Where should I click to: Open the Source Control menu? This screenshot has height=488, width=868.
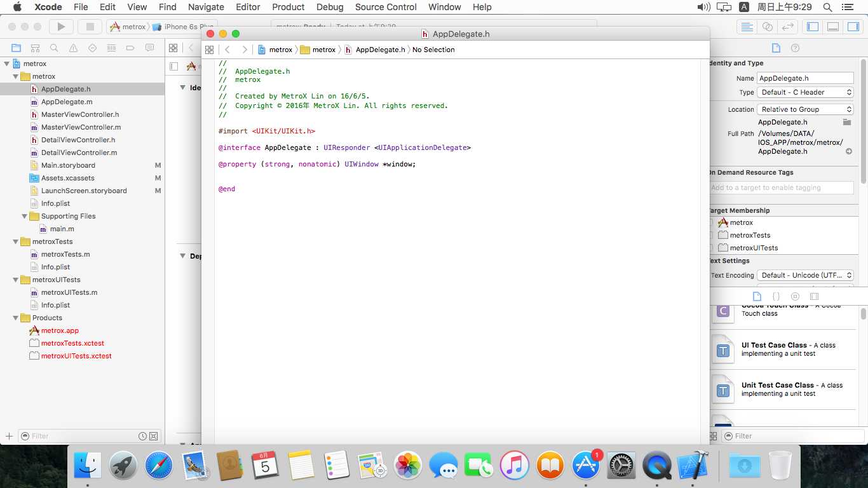tap(386, 7)
